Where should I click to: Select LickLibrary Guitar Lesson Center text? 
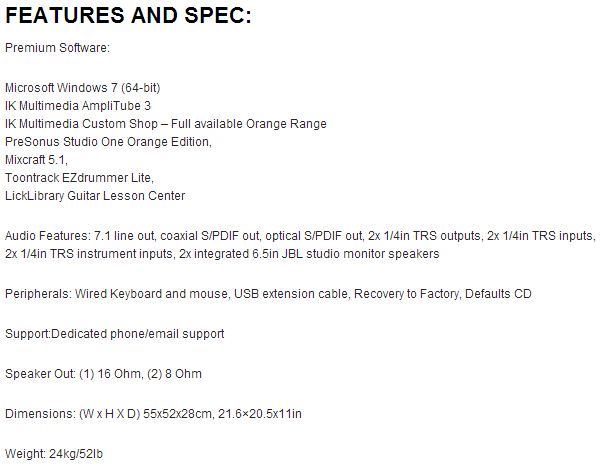tap(95, 195)
